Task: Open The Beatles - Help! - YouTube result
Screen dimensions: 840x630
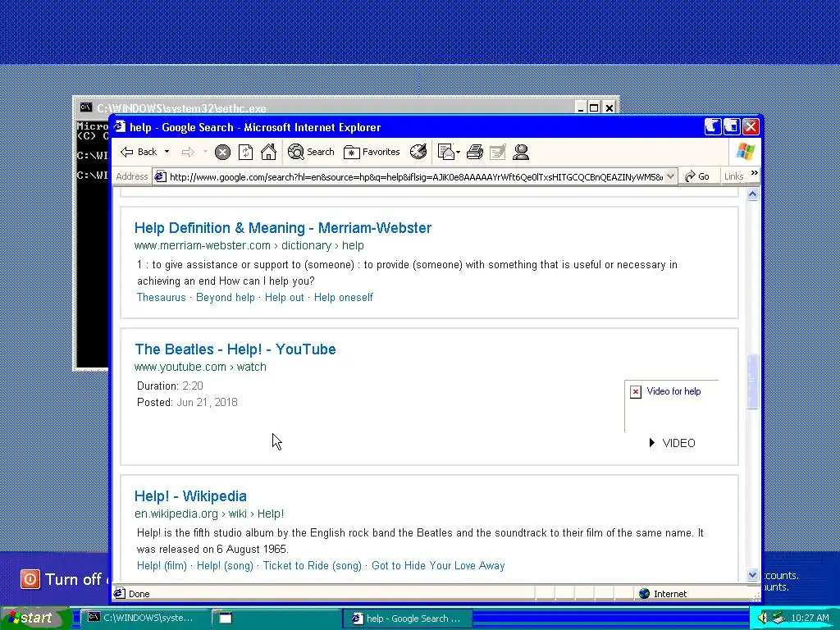Action: click(235, 349)
